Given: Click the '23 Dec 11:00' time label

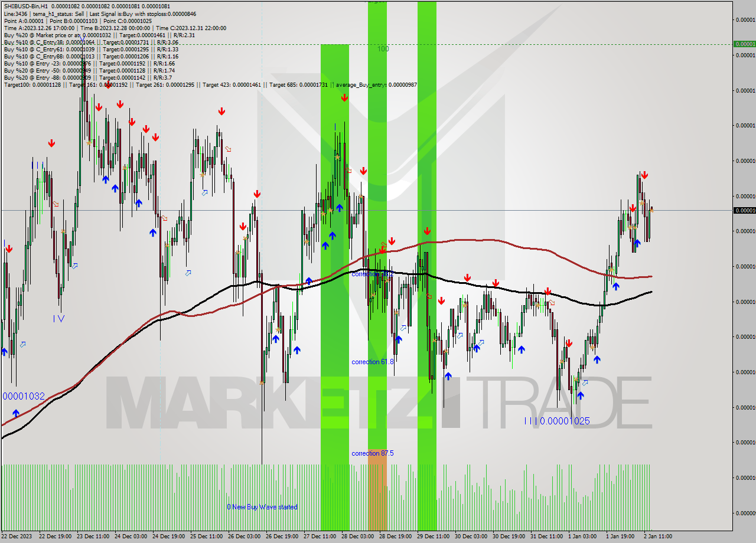Looking at the screenshot, I should pyautogui.click(x=93, y=537).
